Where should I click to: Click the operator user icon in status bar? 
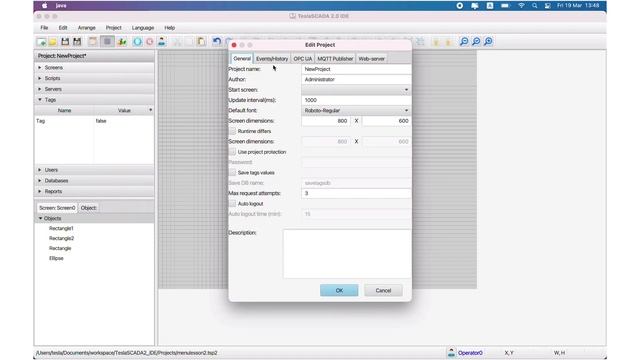click(x=451, y=352)
